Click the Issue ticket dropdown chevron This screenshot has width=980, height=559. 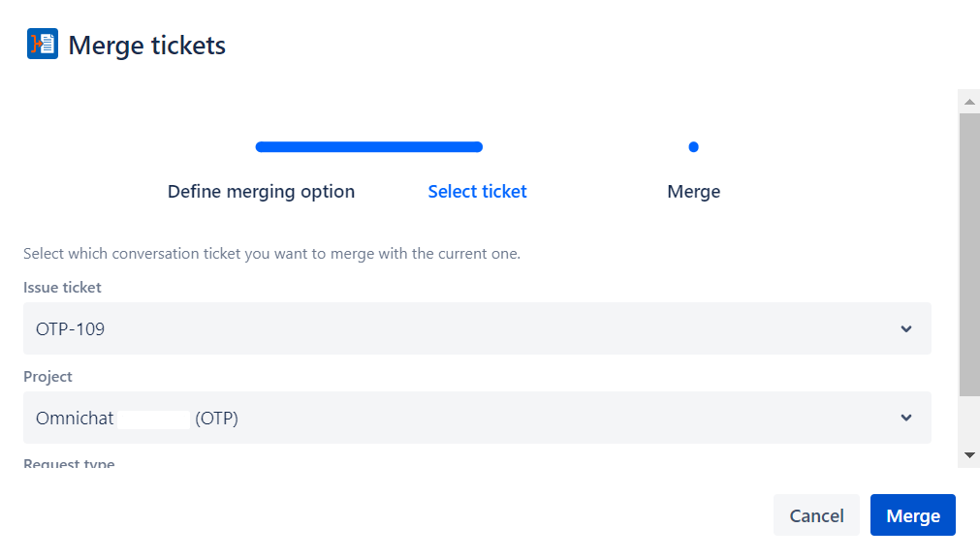[x=906, y=328]
